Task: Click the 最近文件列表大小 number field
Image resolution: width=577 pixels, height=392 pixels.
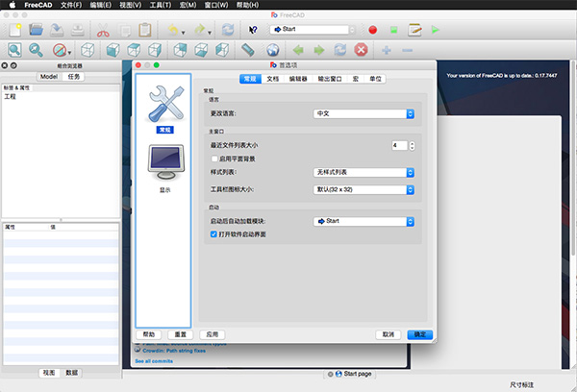Action: (400, 146)
